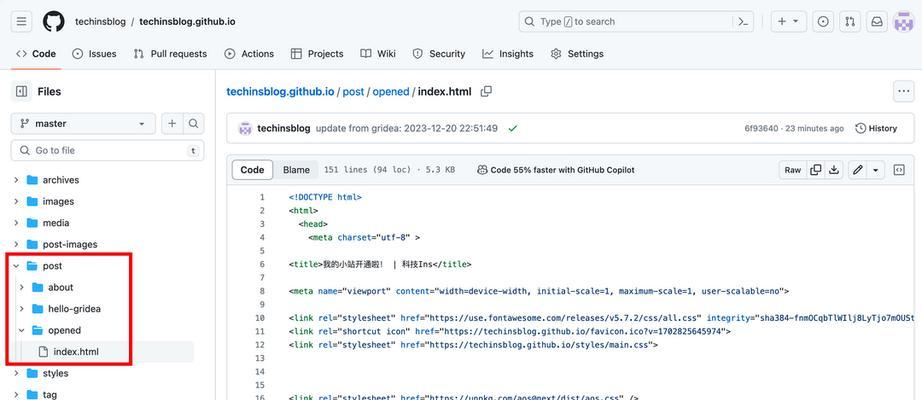Copy raw file contents icon
922x400 pixels.
pos(816,170)
